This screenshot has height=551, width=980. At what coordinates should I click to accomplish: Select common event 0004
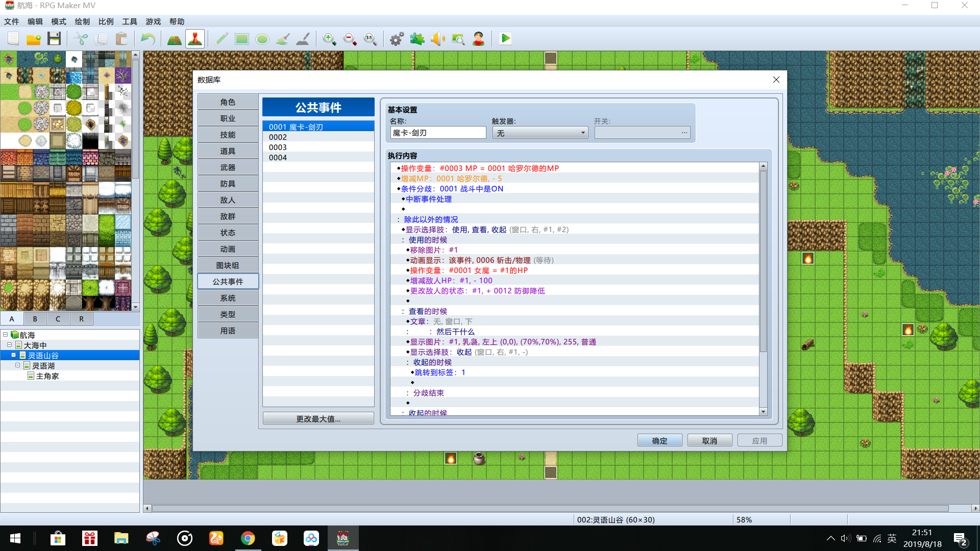318,157
